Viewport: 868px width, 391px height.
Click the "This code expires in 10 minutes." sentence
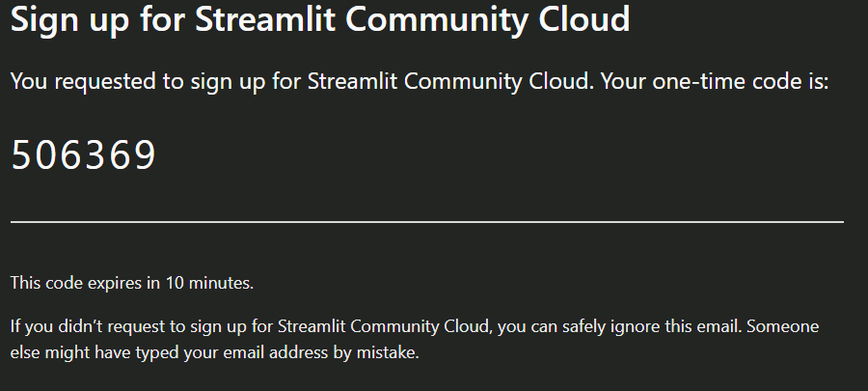point(132,283)
